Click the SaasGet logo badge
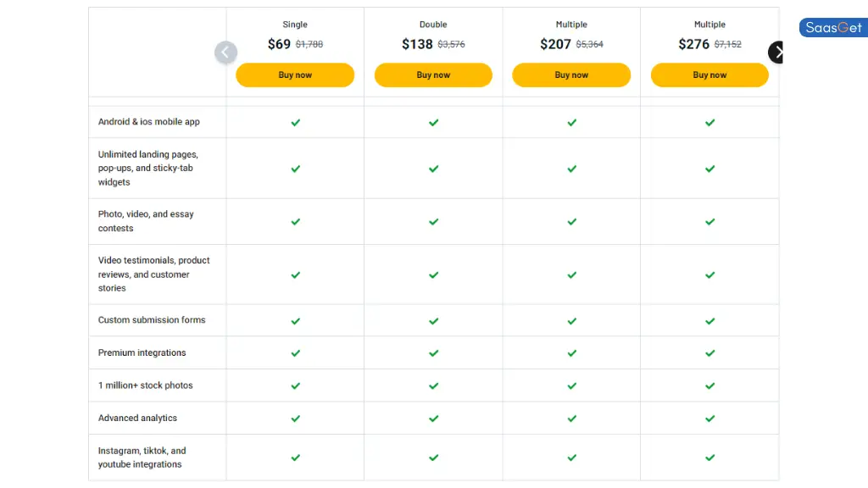This screenshot has width=868, height=488. click(832, 27)
